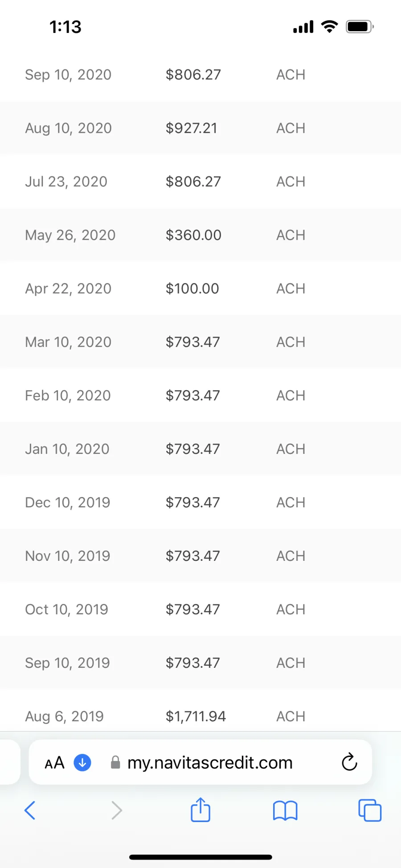The width and height of the screenshot is (401, 868).
Task: Tap the lock icon in address bar
Action: point(115,762)
